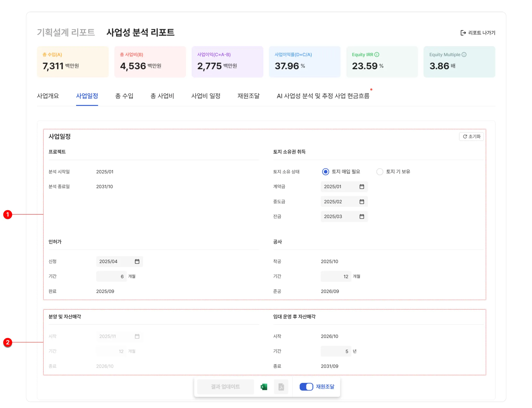Click the 인허가 기간 months input field
This screenshot has width=532, height=408.
point(111,276)
